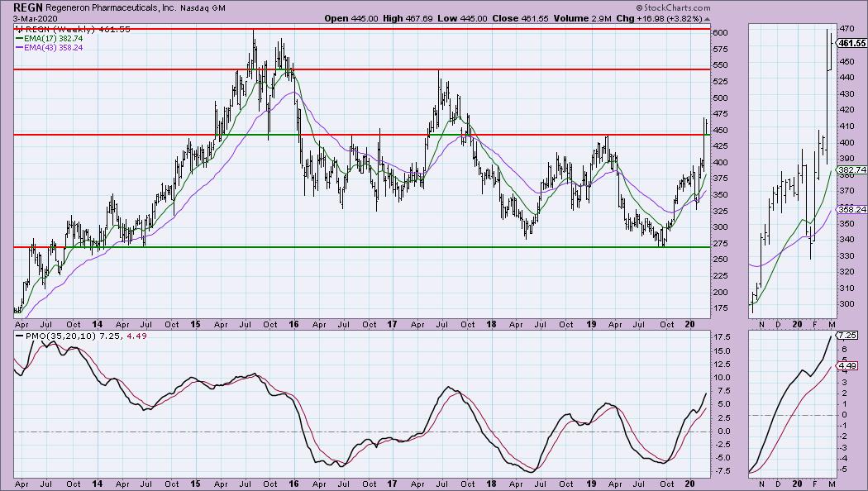Click year 16 label below the PMO panel
This screenshot has height=491, width=868.
click(x=293, y=484)
